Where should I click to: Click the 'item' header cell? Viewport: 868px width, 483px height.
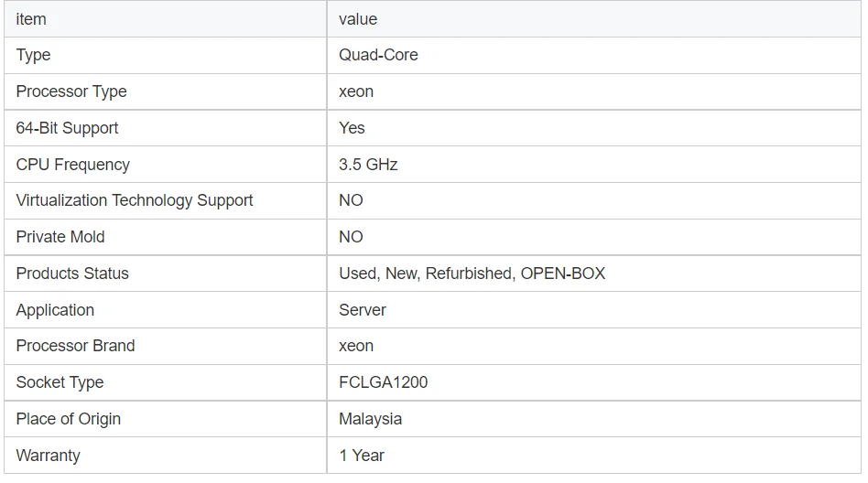pos(31,19)
